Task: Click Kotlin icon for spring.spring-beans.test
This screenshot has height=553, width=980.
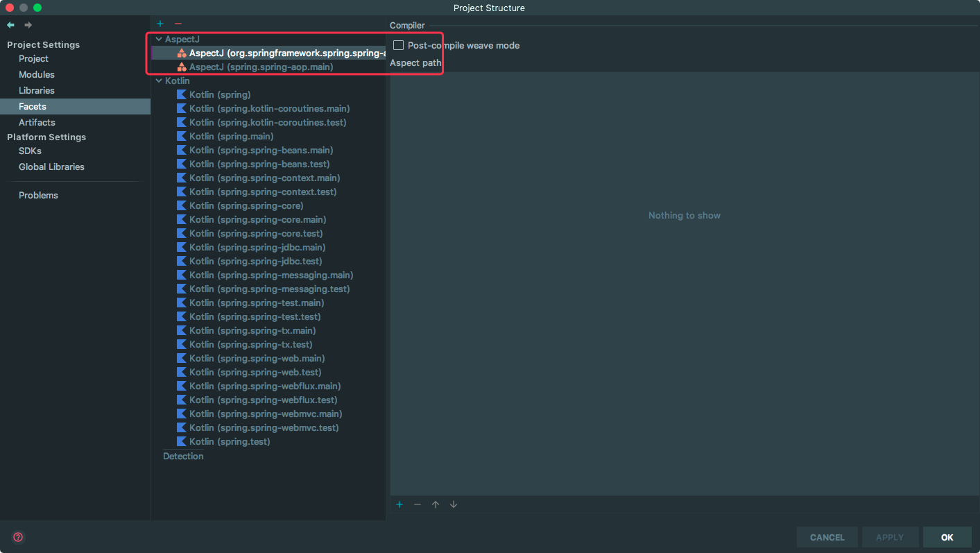Action: [182, 164]
